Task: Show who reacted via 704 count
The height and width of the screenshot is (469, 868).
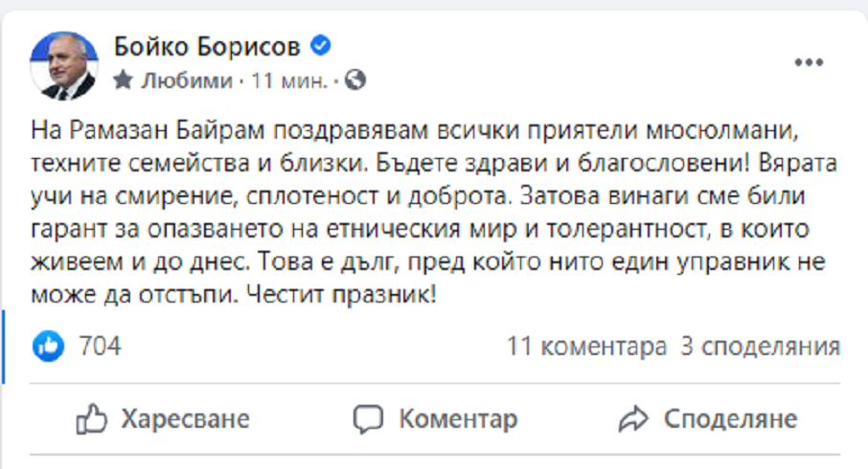Action: [100, 346]
